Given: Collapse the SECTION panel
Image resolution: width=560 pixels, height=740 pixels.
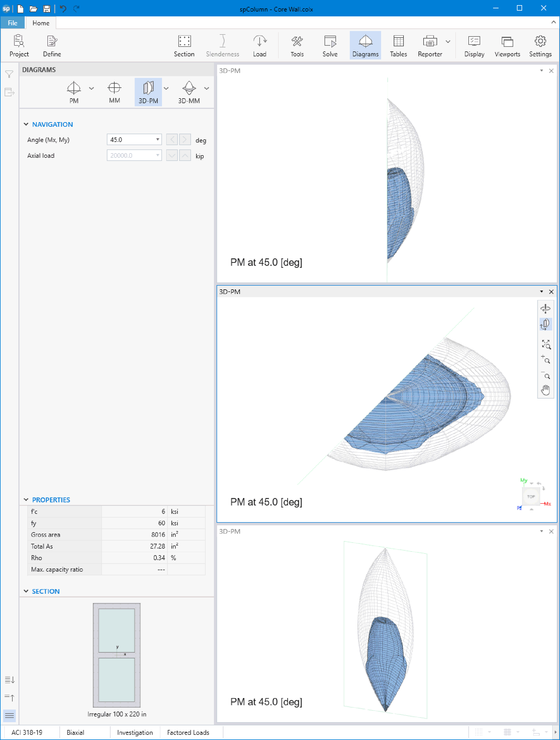Looking at the screenshot, I should (26, 591).
